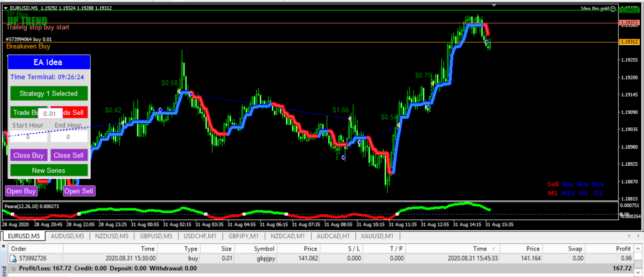
Task: Click the orange trade arrow beside $0.75
Action: (x=433, y=83)
